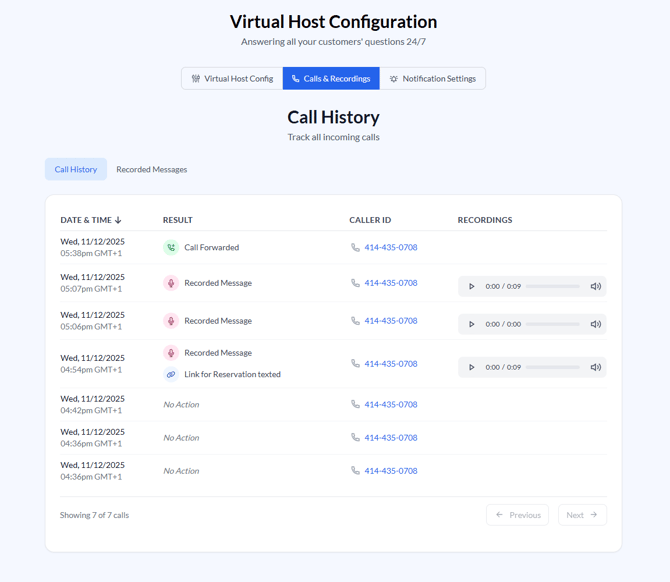Open the Virtual Host Config tab
The image size is (670, 582).
coord(232,79)
